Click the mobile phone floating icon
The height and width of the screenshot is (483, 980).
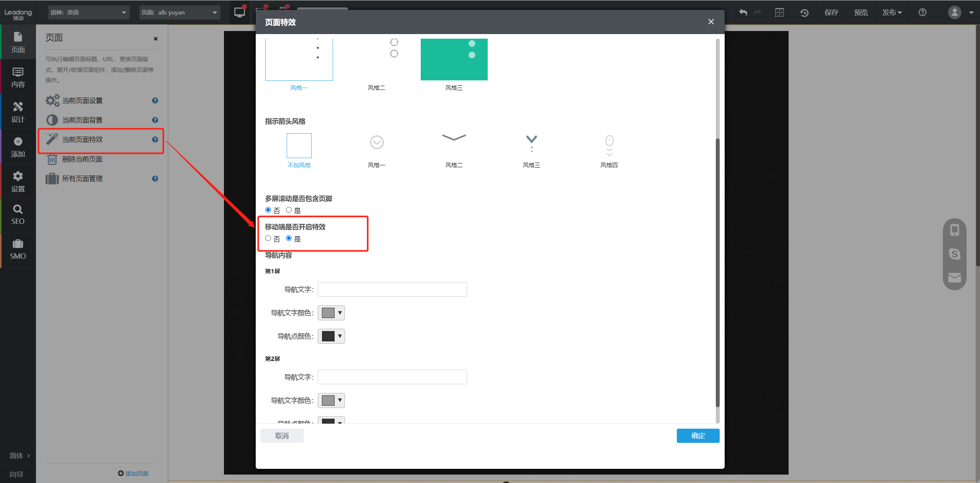(954, 230)
